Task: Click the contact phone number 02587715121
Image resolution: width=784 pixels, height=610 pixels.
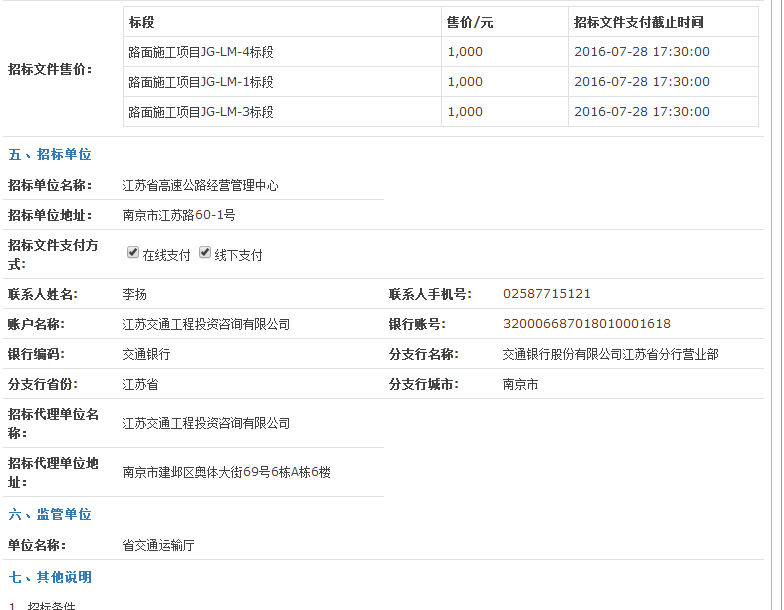Action: point(546,294)
